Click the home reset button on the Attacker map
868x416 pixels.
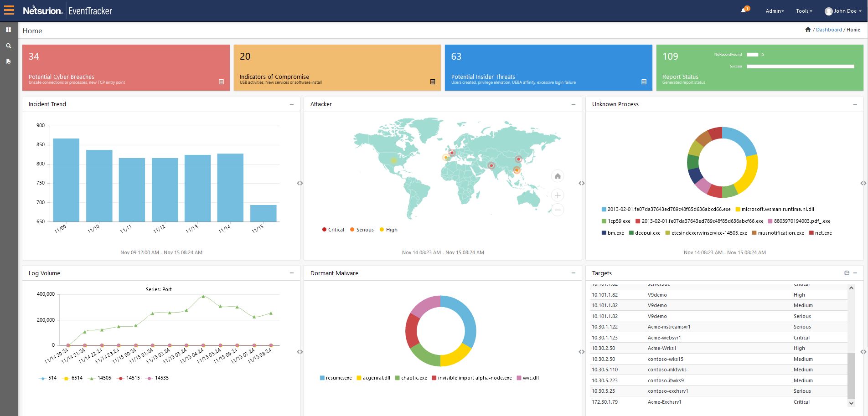(x=557, y=176)
